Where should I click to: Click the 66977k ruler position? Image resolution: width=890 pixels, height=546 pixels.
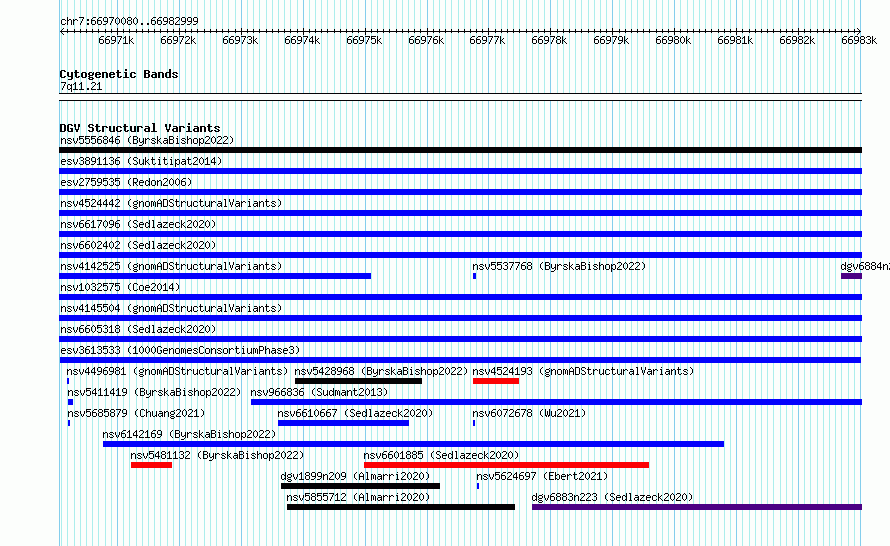pos(487,40)
